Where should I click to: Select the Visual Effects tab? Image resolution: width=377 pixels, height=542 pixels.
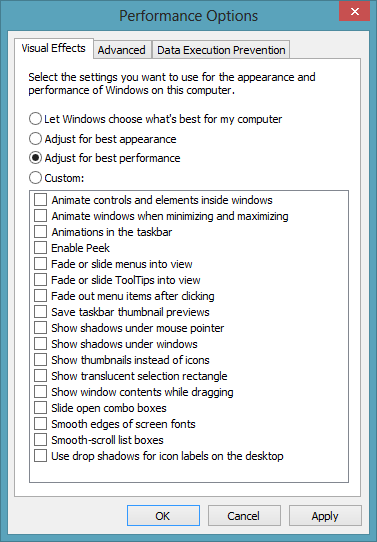[54, 48]
